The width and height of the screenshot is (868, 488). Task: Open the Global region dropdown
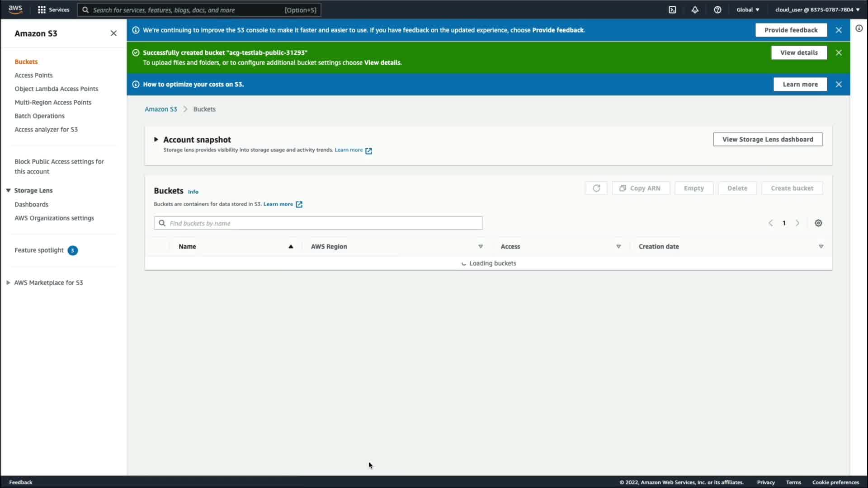click(748, 9)
